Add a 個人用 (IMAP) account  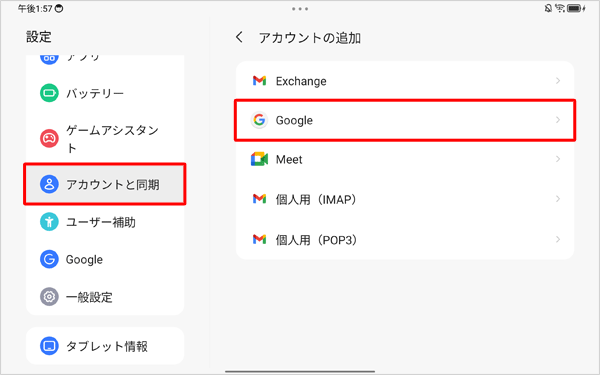click(x=405, y=199)
